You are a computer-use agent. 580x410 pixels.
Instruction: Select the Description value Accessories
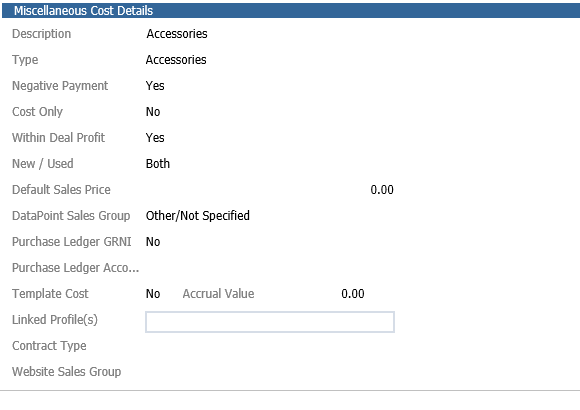[177, 34]
